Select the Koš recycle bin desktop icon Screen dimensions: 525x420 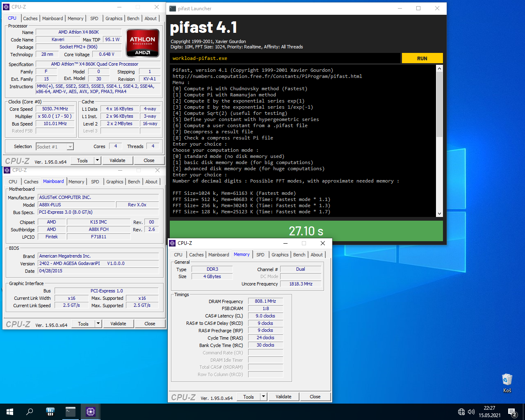[507, 383]
